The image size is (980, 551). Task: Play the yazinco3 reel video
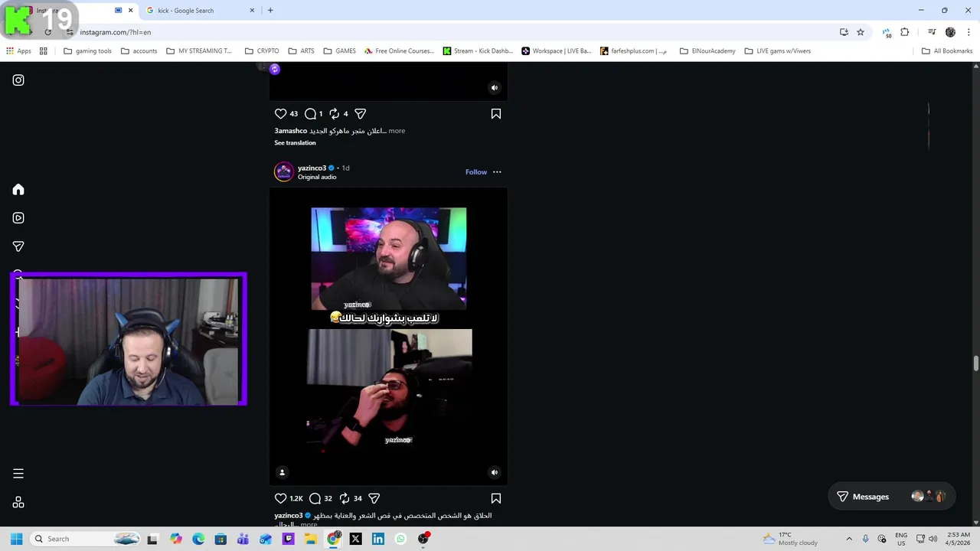click(x=388, y=337)
